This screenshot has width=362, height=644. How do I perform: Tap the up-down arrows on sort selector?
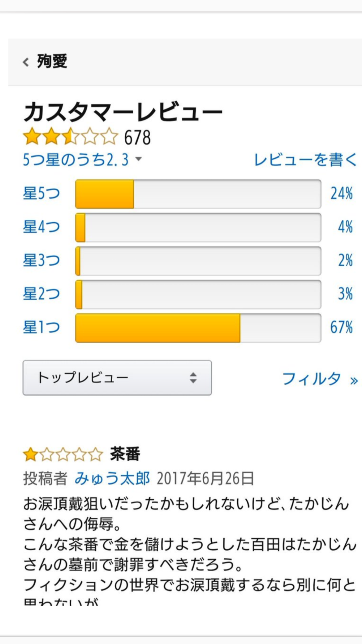193,378
